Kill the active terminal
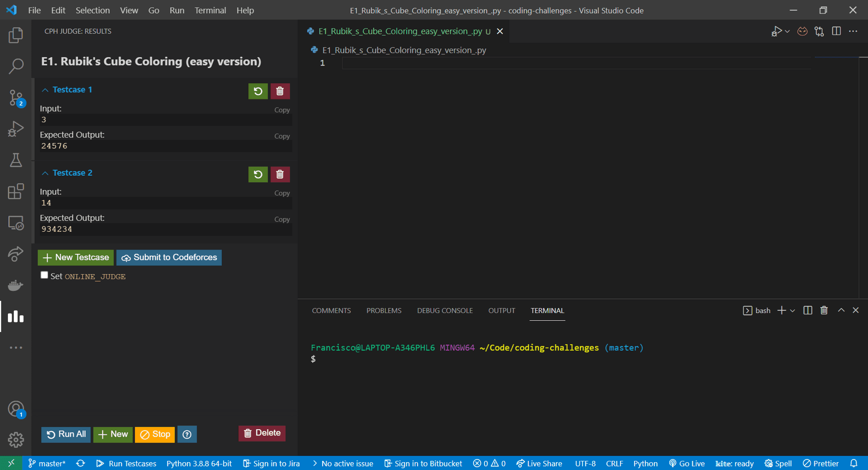This screenshot has width=868, height=470. coord(824,310)
